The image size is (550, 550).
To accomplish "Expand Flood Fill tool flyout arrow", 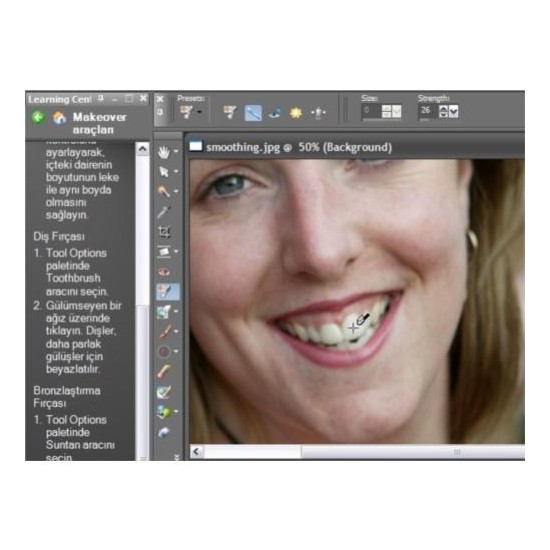I will (x=176, y=411).
